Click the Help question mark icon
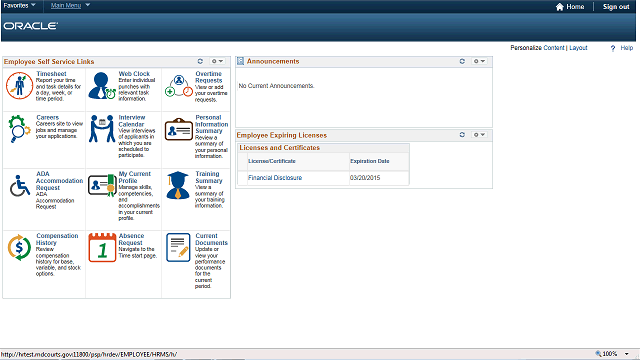This screenshot has width=640, height=360. [x=613, y=48]
